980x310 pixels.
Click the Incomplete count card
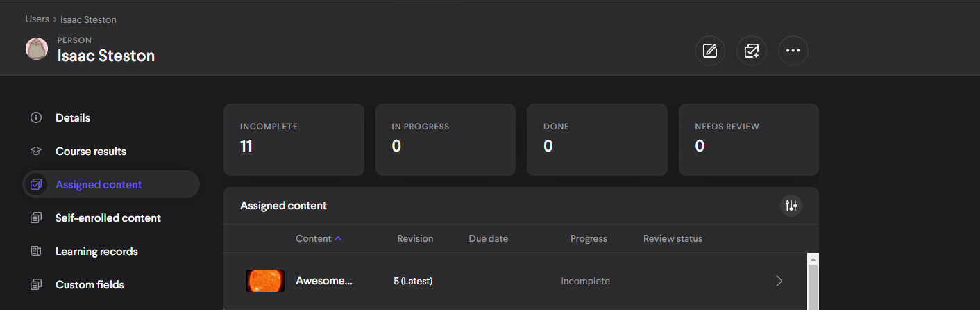(294, 140)
